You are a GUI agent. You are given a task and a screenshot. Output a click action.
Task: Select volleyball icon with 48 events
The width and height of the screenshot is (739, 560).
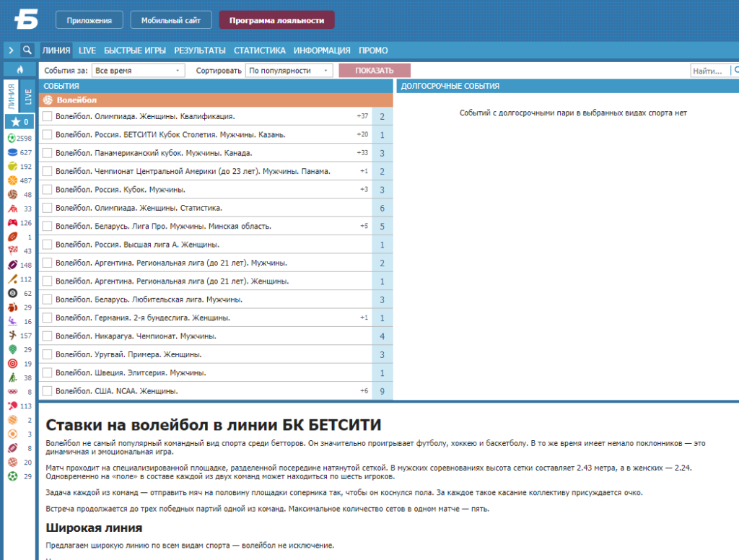[13, 195]
